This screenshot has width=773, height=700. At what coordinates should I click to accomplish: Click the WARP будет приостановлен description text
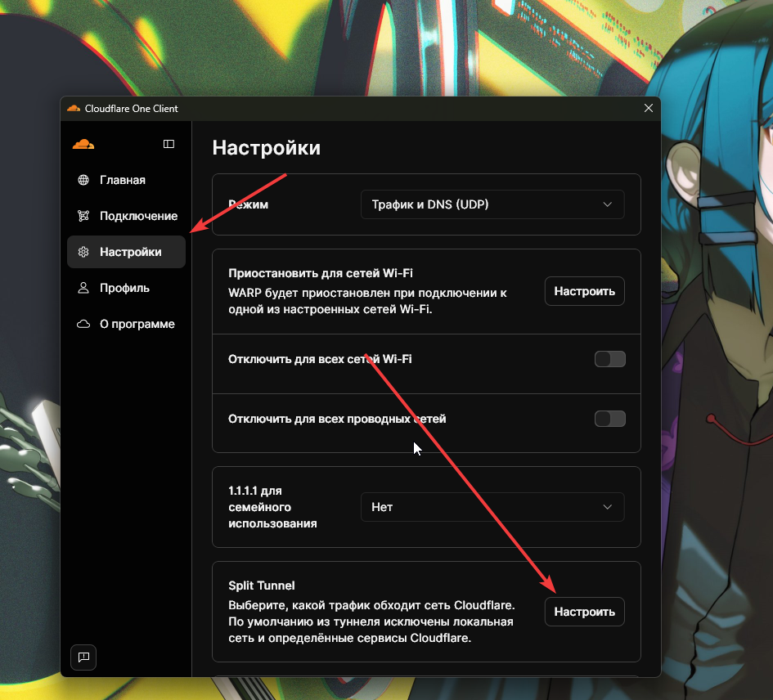point(367,301)
